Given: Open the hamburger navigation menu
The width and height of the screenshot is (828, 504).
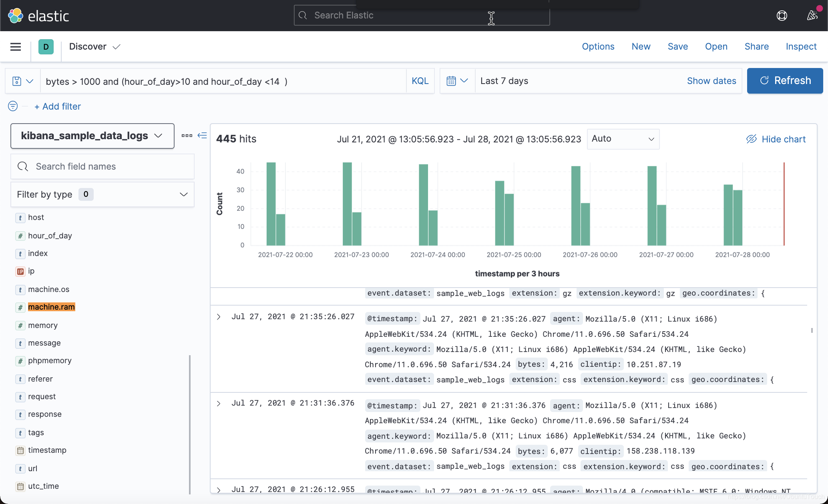Looking at the screenshot, I should pos(16,47).
